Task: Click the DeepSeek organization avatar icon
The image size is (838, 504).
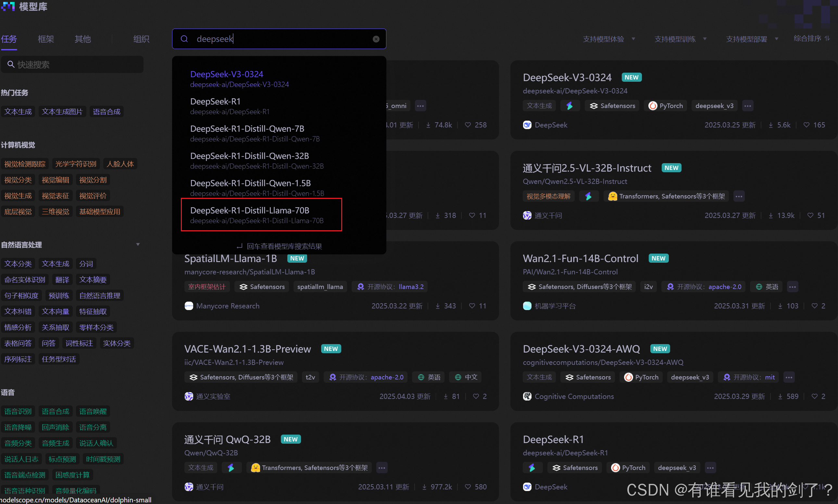Action: point(527,125)
